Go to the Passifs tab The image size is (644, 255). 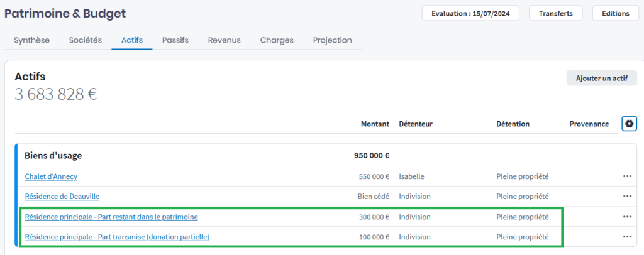coord(175,40)
